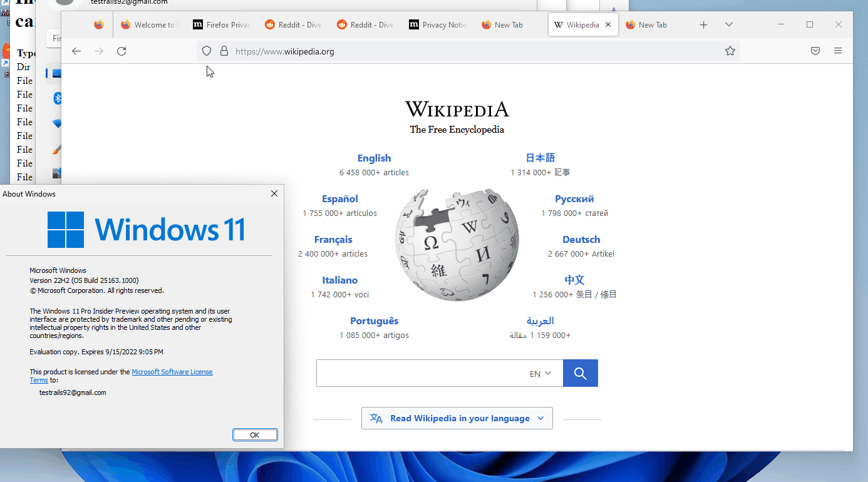Click the Firefox forward arrow
The image size is (868, 482).
99,51
